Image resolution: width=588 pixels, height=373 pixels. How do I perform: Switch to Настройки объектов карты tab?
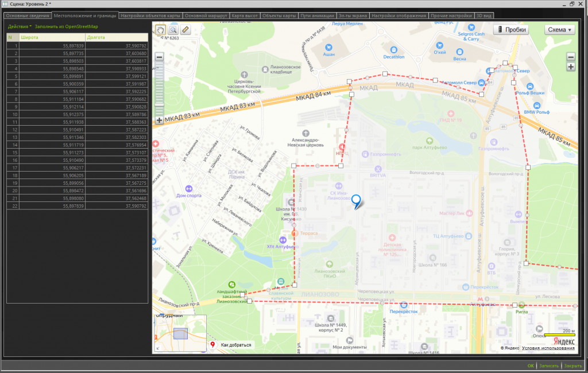[x=150, y=15]
